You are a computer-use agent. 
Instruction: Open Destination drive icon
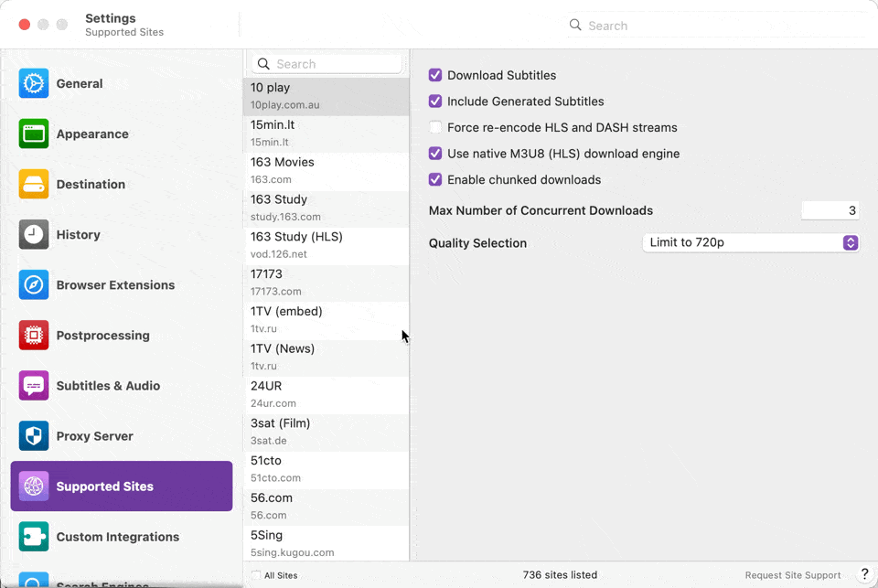click(x=34, y=184)
